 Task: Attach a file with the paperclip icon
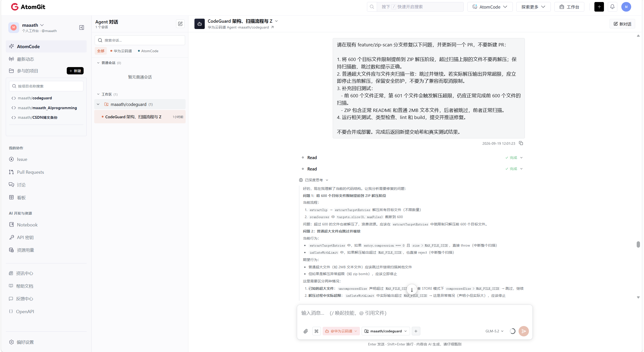click(x=306, y=331)
